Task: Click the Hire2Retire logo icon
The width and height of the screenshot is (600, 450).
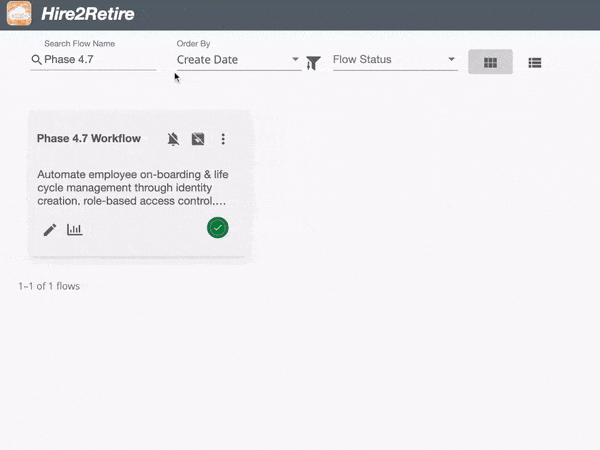Action: pyautogui.click(x=19, y=13)
